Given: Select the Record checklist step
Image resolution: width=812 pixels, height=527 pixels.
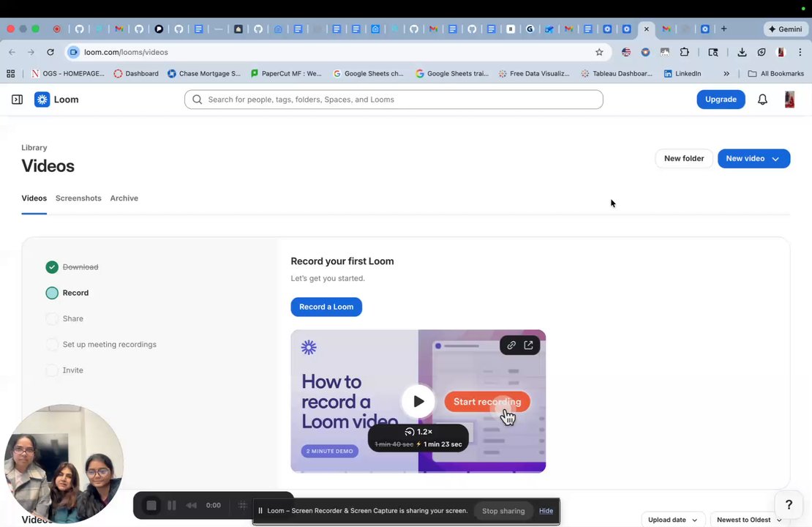Looking at the screenshot, I should tap(67, 293).
